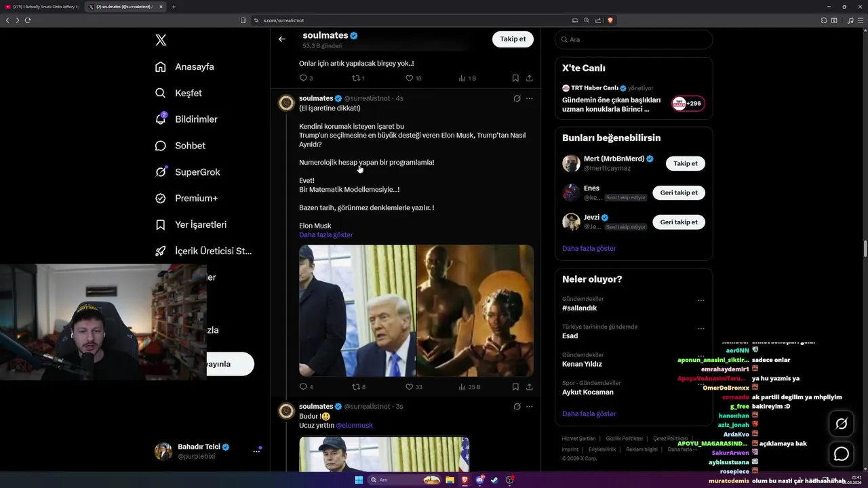Open trending topic #sallandık
Image resolution: width=868 pixels, height=488 pixels.
click(x=579, y=308)
